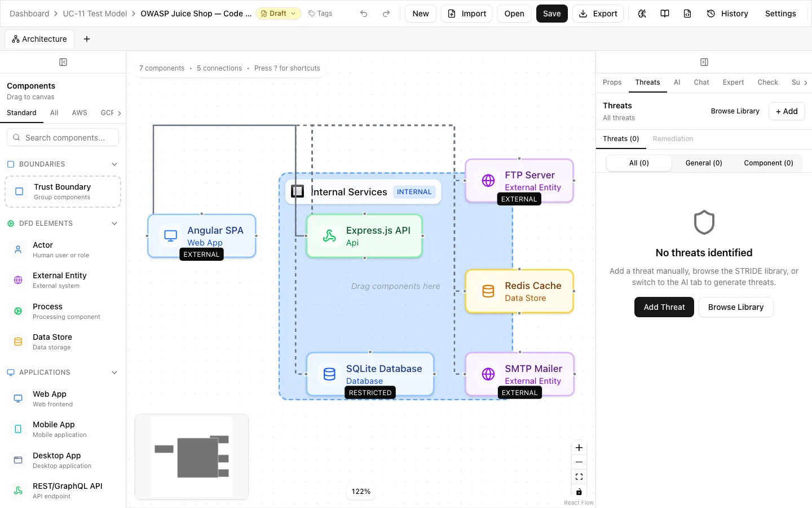Collapse the left components sidebar panel
Image resolution: width=812 pixels, height=508 pixels.
point(63,62)
